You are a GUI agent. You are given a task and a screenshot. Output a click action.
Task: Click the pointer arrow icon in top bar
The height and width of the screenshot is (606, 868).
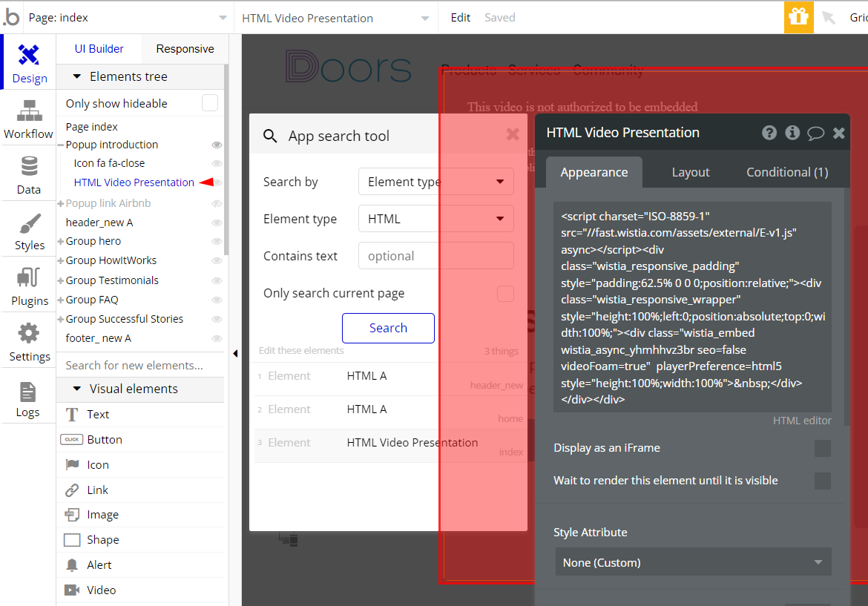coord(829,18)
